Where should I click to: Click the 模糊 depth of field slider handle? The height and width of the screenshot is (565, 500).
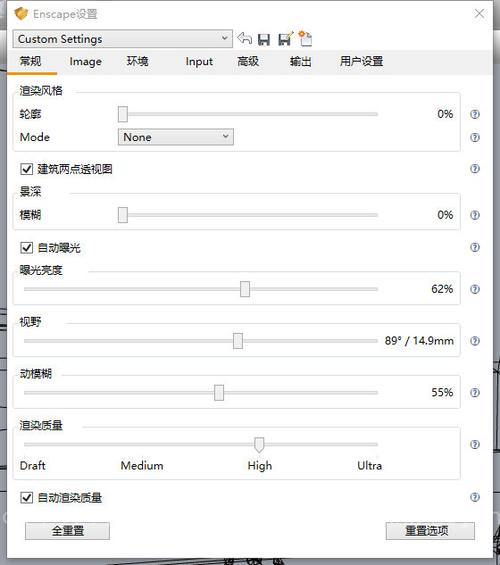[x=123, y=215]
